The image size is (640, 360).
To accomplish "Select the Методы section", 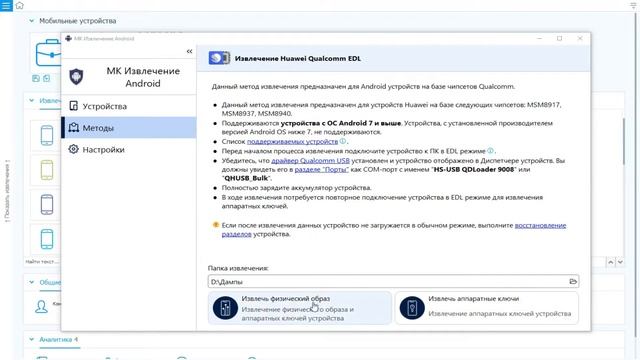I will (x=129, y=128).
